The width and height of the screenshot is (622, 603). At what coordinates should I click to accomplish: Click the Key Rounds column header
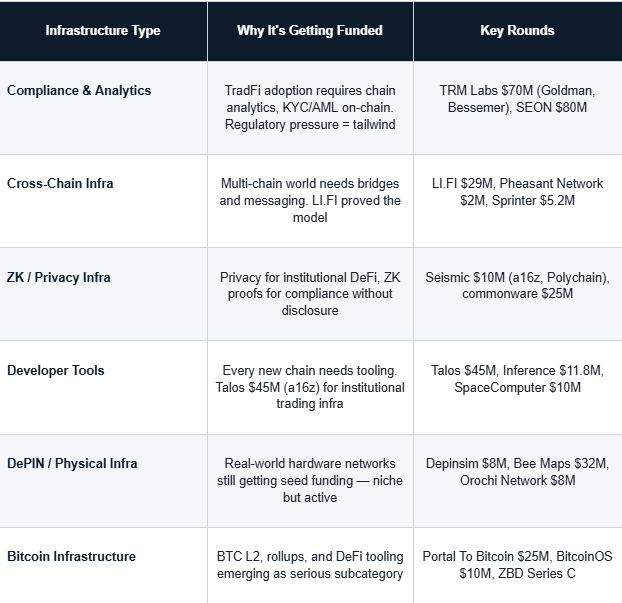click(517, 30)
